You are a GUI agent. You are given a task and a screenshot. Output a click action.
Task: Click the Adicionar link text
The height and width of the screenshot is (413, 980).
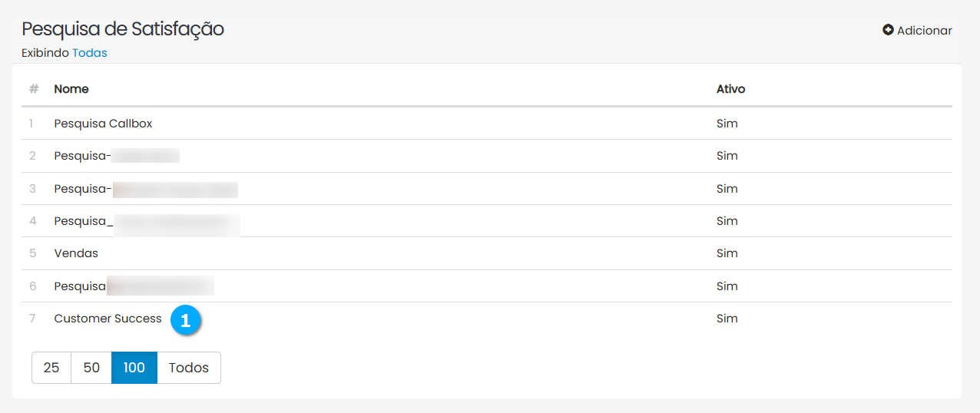point(924,31)
